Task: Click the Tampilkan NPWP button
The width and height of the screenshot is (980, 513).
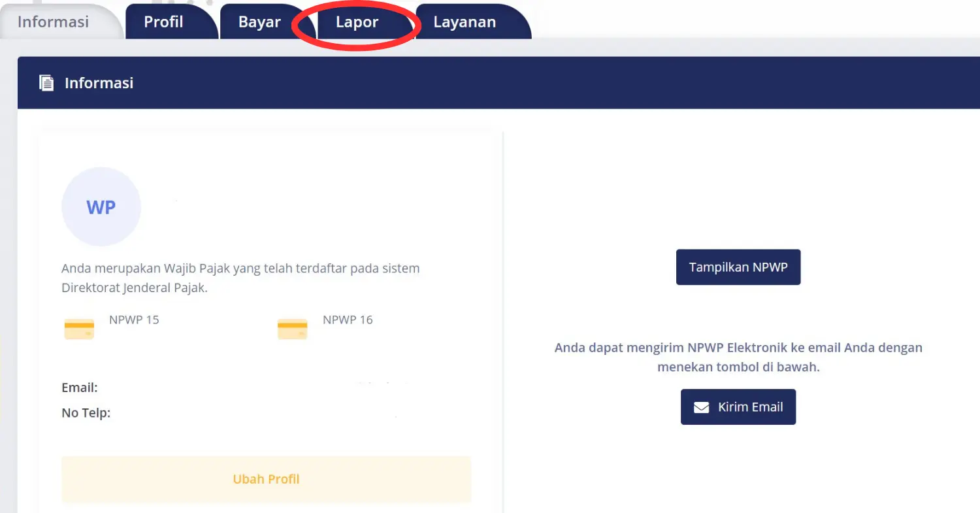Action: click(738, 267)
